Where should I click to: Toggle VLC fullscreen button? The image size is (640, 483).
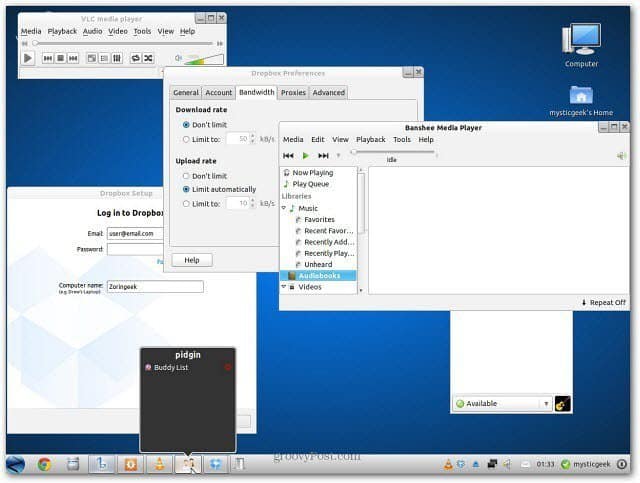click(x=92, y=58)
